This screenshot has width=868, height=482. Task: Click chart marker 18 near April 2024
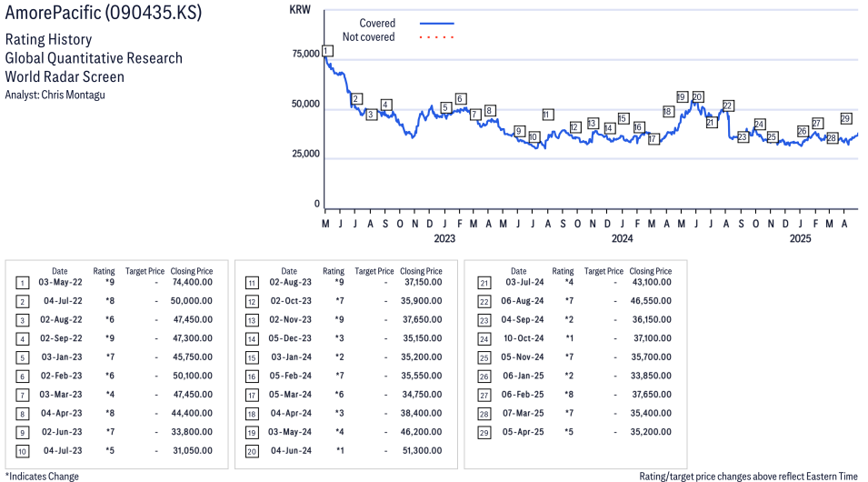[x=668, y=111]
